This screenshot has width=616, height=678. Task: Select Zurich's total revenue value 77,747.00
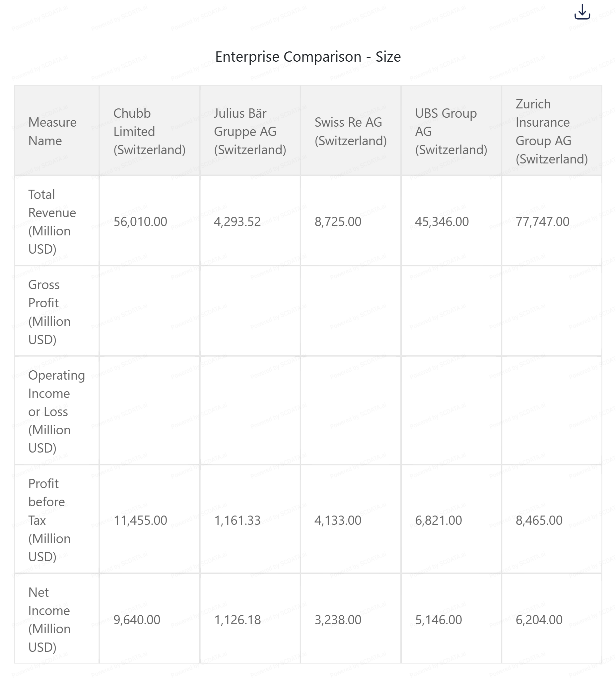[542, 221]
